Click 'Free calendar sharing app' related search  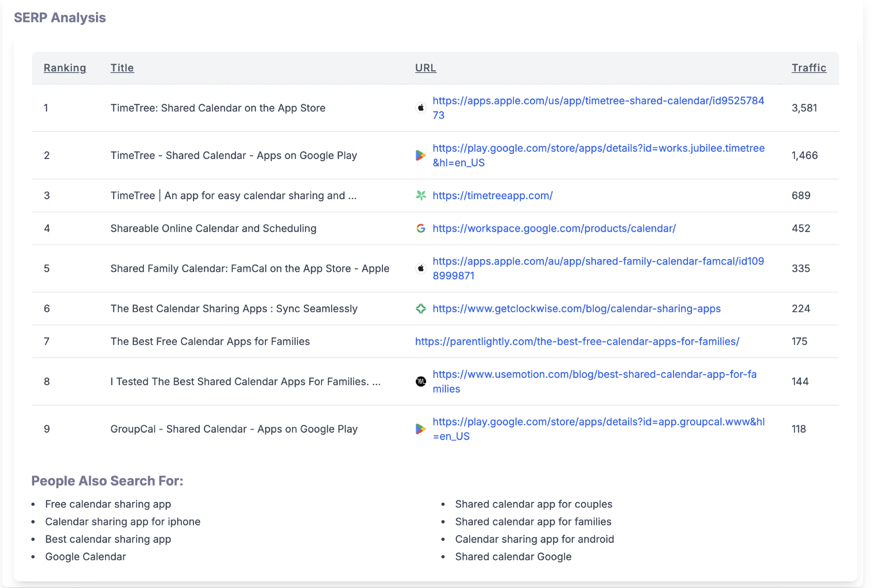(x=108, y=504)
